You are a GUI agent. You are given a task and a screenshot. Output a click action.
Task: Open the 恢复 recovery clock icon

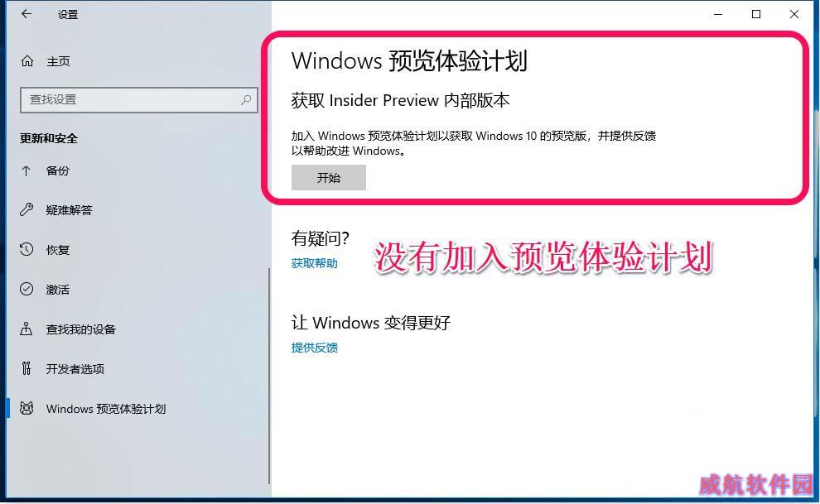(x=27, y=250)
